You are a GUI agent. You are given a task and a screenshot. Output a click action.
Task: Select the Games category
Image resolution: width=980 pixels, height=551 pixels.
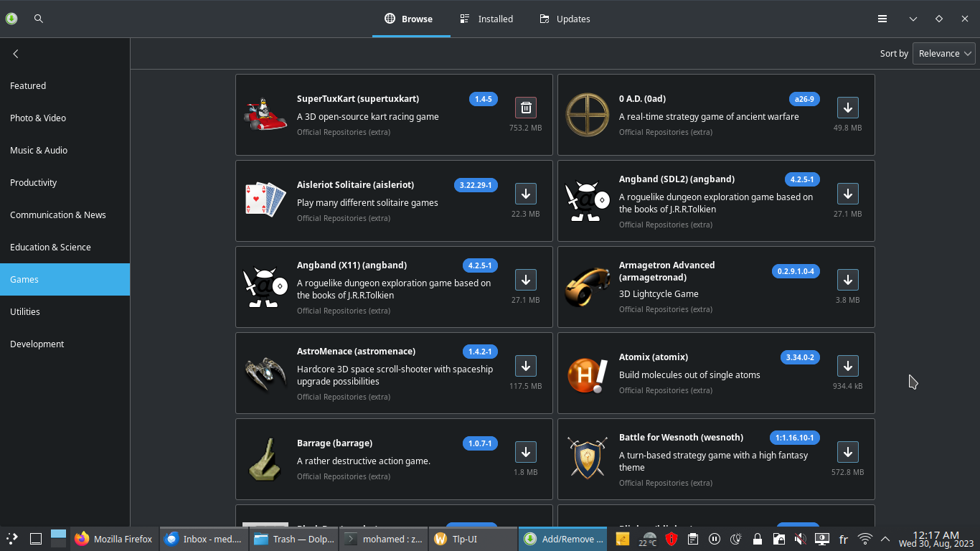(x=65, y=279)
